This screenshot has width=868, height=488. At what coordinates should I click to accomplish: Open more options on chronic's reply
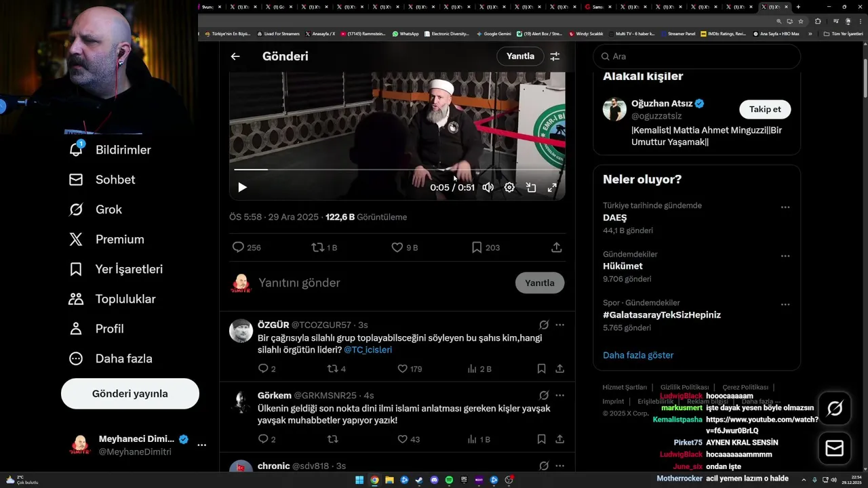pyautogui.click(x=559, y=466)
